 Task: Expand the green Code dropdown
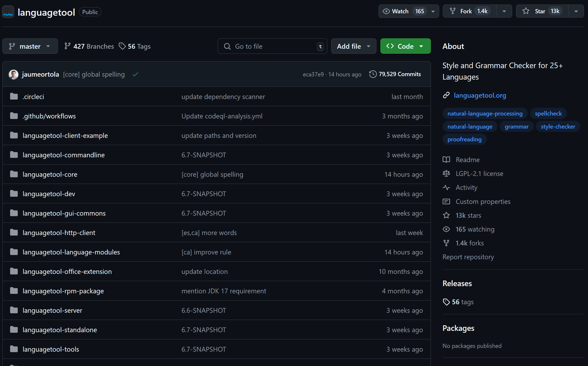(x=405, y=46)
